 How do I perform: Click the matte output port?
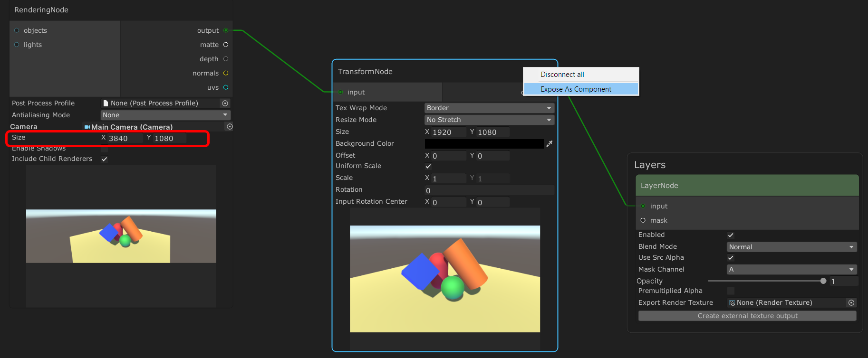click(x=226, y=45)
